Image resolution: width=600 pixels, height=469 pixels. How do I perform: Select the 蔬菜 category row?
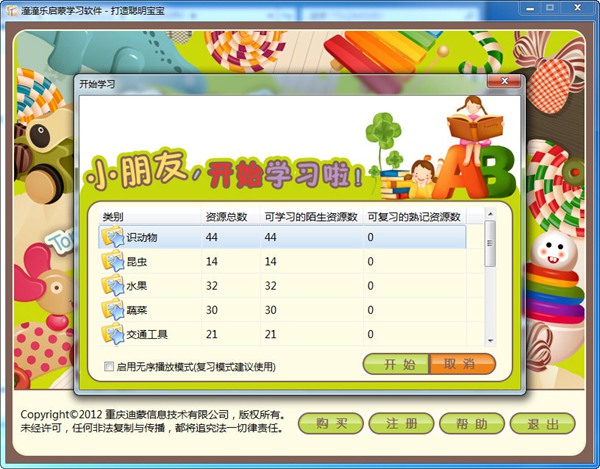(282, 310)
